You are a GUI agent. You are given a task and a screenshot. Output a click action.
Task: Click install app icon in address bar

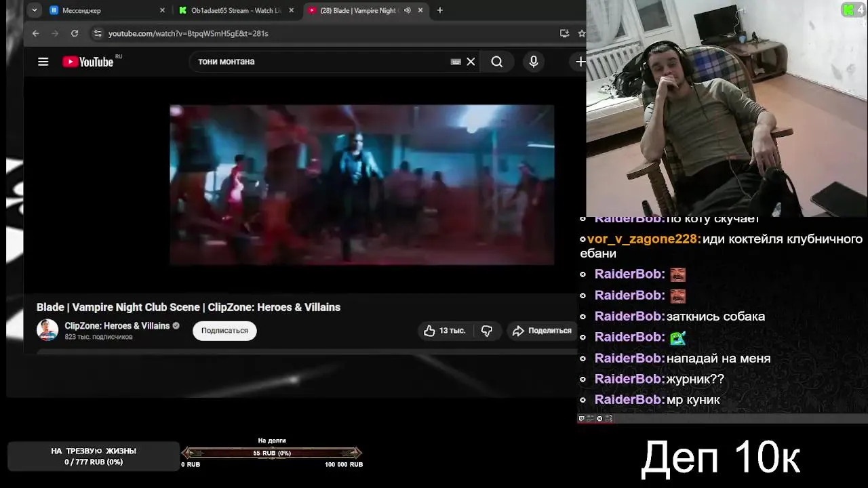coord(564,33)
